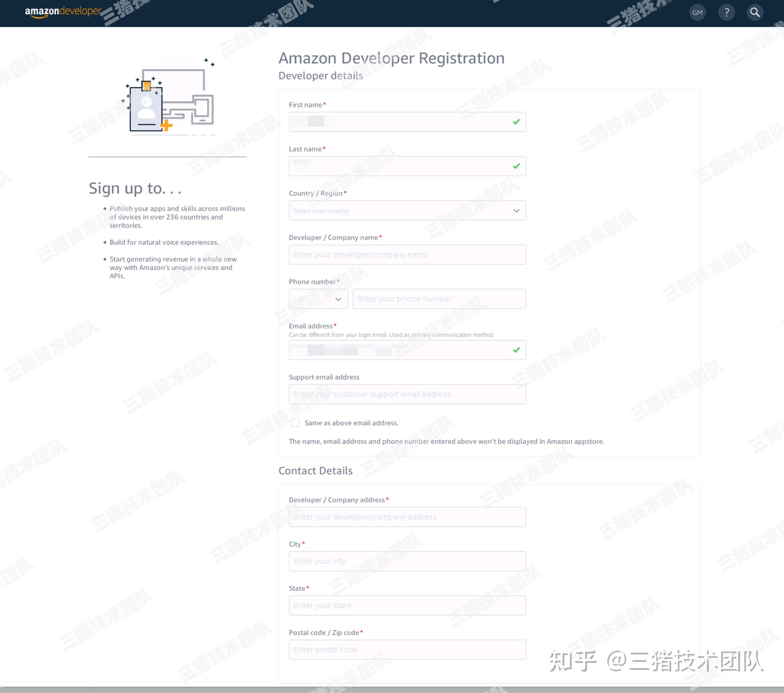Select the Enter your city field

coord(407,561)
